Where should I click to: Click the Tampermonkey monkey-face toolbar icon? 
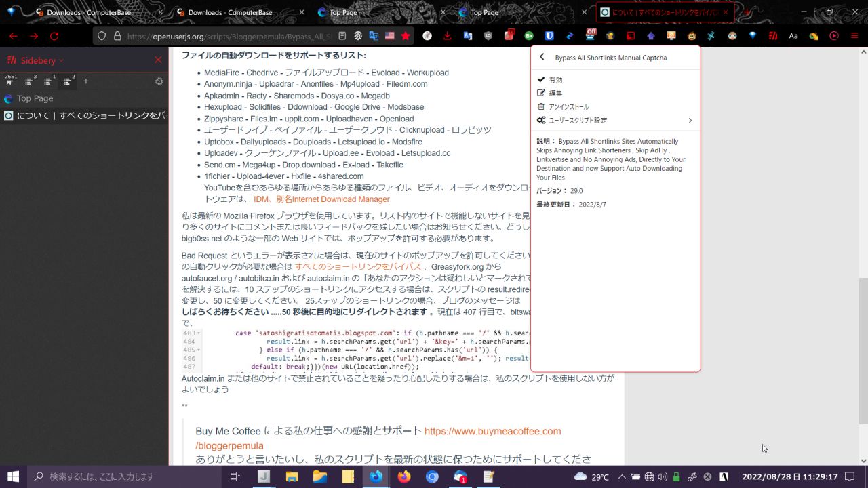pyautogui.click(x=692, y=36)
